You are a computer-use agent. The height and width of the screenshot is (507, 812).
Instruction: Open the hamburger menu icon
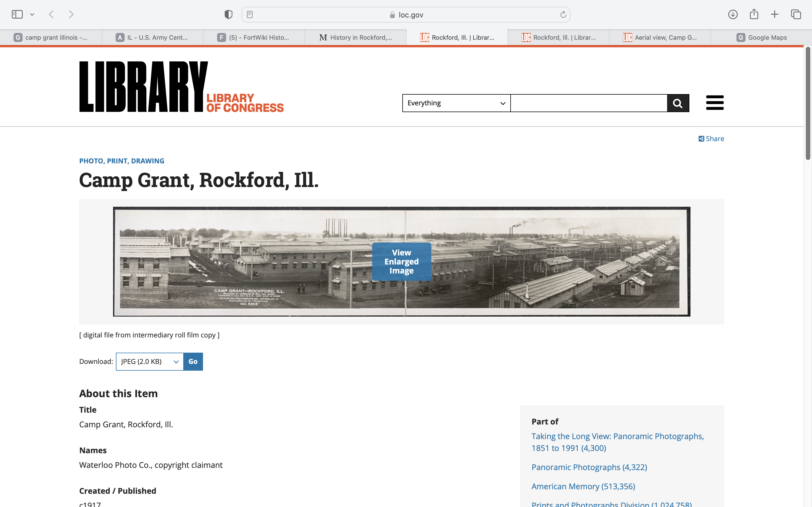click(x=715, y=103)
